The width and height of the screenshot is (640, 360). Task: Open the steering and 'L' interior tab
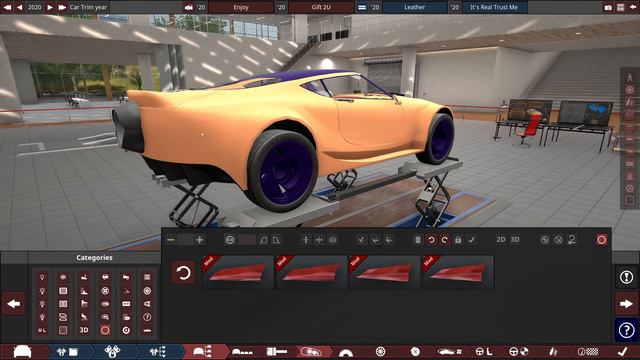[484, 351]
